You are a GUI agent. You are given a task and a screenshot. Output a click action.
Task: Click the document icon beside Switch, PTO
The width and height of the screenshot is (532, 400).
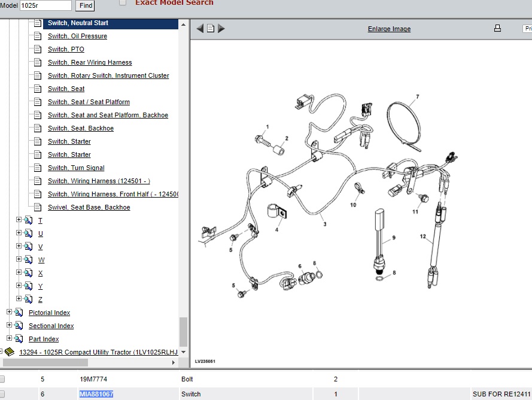click(x=38, y=49)
